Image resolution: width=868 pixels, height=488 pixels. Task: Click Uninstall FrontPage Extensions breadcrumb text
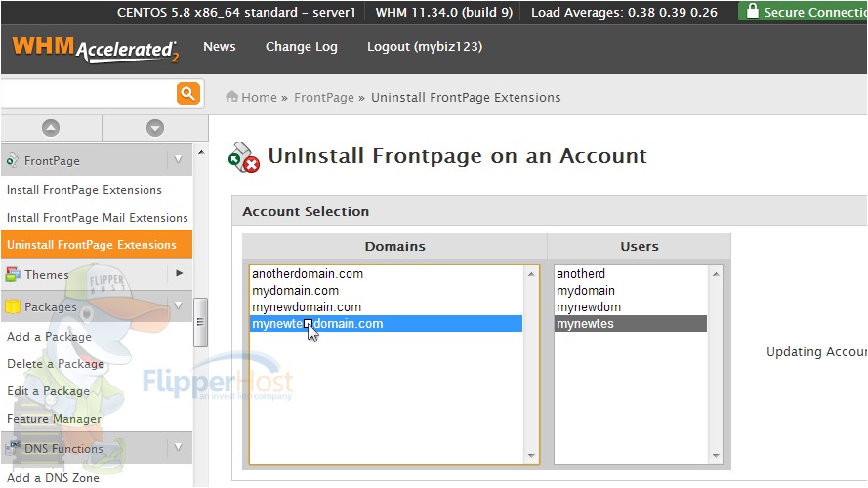point(466,98)
